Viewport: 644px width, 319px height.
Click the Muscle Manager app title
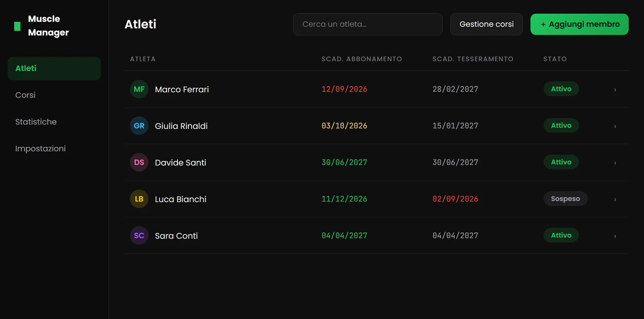[48, 26]
